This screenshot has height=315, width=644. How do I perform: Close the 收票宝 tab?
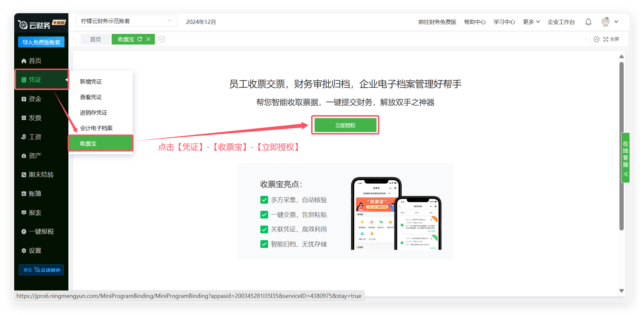pyautogui.click(x=148, y=39)
